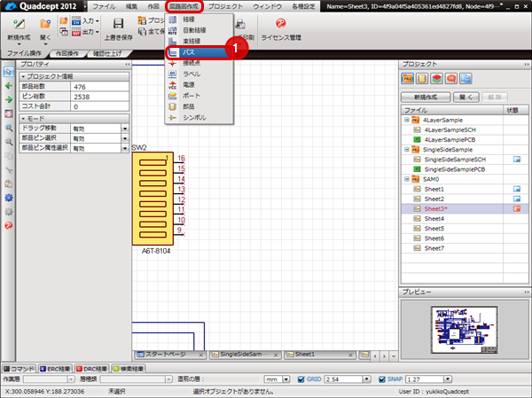This screenshot has width=532, height=398.
Task: Collapse the モード section
Action: tap(23, 119)
